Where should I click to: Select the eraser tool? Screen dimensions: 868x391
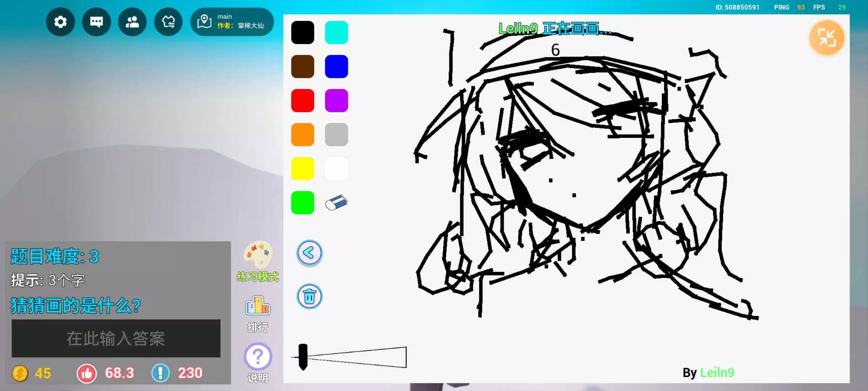click(x=336, y=203)
